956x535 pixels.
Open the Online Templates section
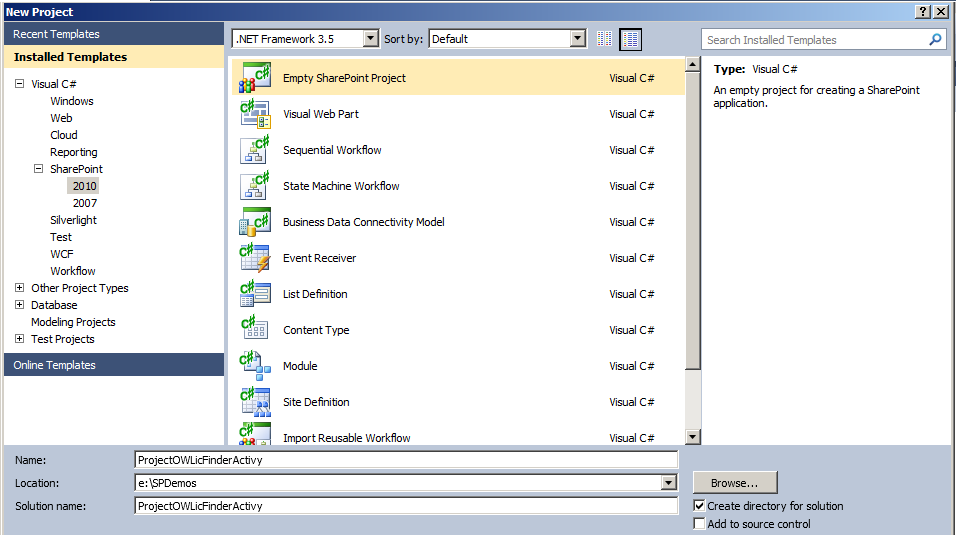[114, 365]
